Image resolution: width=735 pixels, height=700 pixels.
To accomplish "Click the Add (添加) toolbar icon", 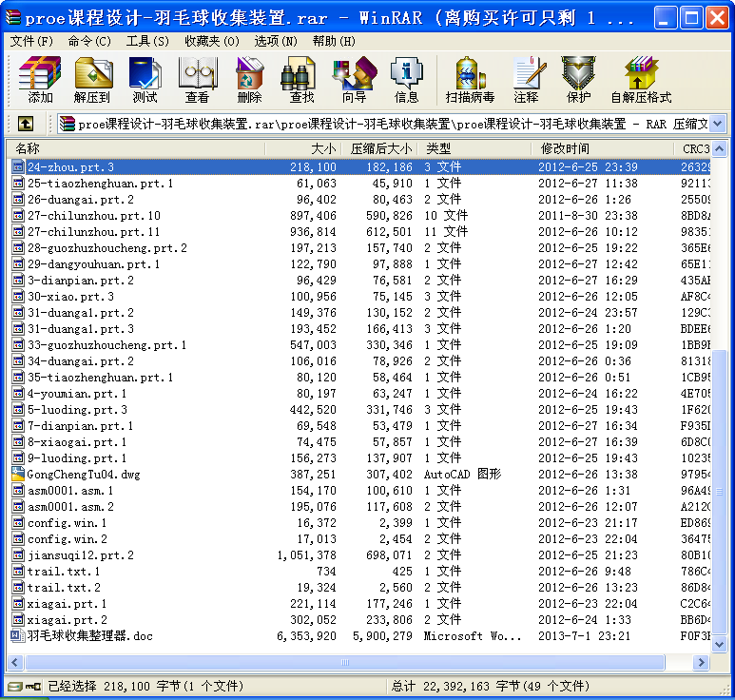I will point(39,80).
